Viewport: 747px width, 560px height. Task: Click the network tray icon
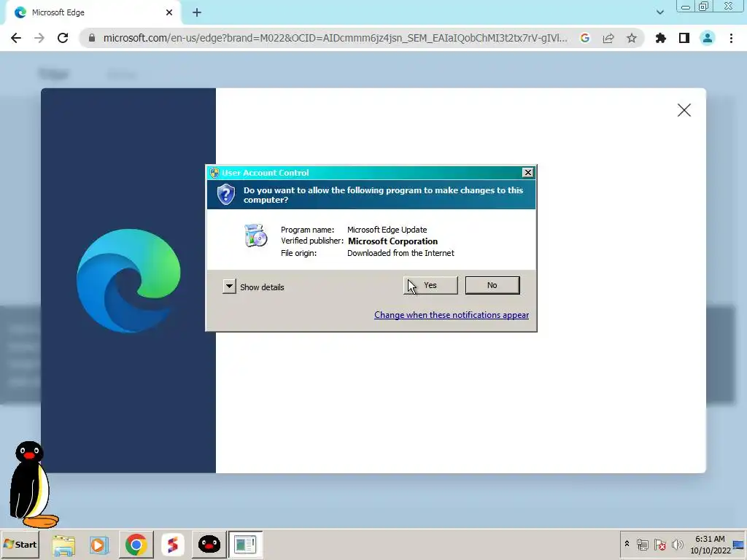(642, 544)
